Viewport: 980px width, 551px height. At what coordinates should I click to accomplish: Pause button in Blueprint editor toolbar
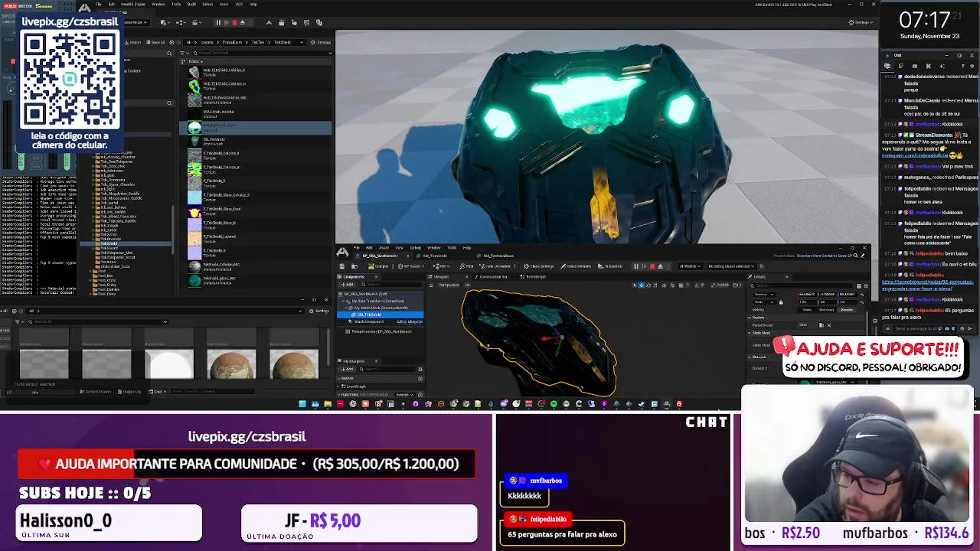point(636,266)
